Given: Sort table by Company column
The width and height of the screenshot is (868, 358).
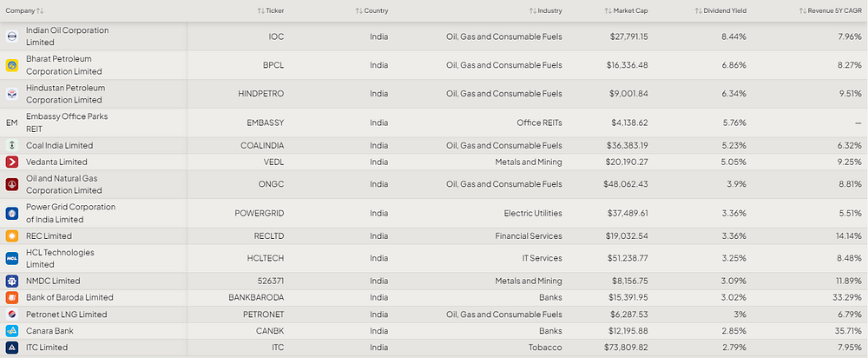Looking at the screenshot, I should [x=24, y=11].
